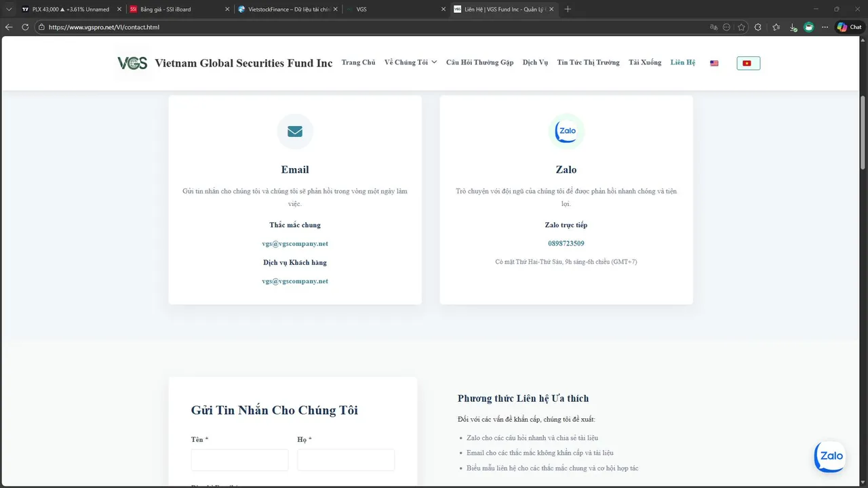
Task: Click into the Họ input field
Action: [346, 460]
